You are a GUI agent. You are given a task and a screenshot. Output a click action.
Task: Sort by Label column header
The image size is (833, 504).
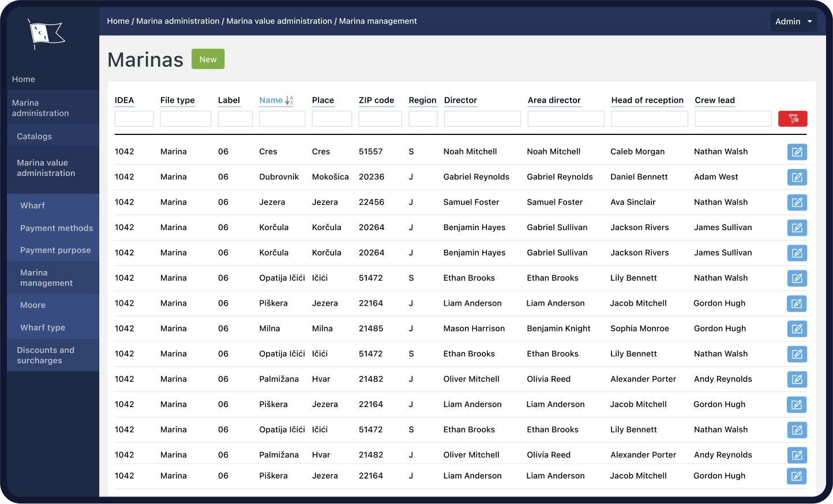pyautogui.click(x=228, y=100)
